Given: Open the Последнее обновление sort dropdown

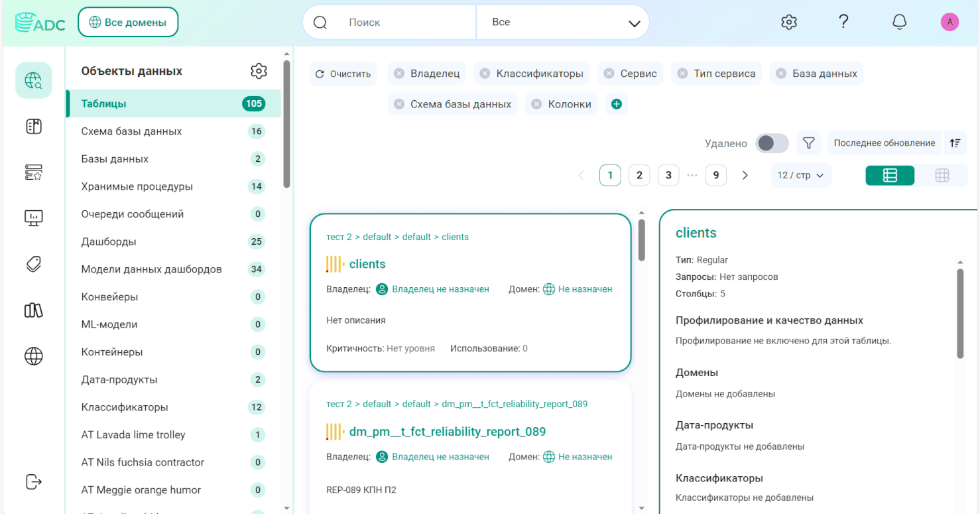Looking at the screenshot, I should tap(885, 143).
